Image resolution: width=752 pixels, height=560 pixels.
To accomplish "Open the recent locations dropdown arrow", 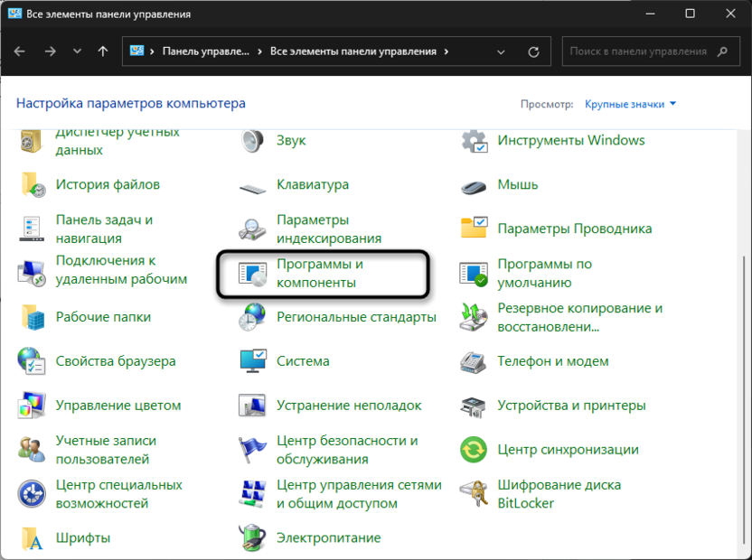I will click(x=78, y=51).
